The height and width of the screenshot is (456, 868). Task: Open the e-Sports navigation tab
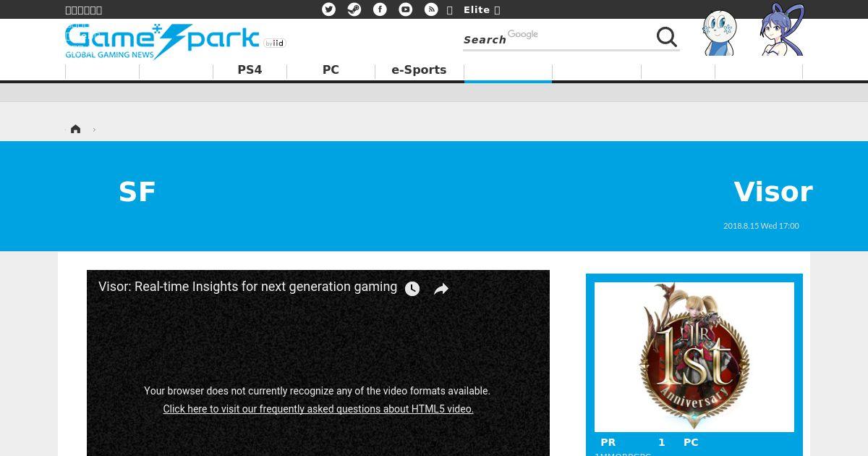[419, 70]
